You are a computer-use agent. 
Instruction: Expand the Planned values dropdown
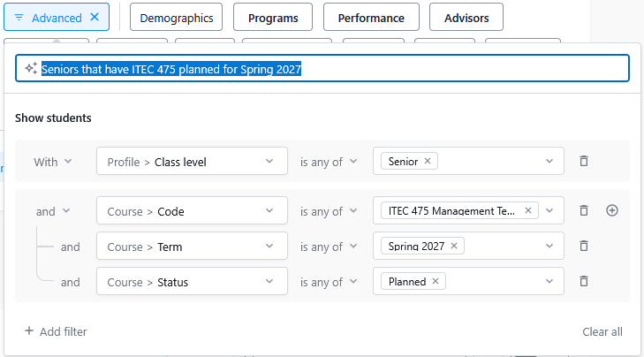[x=549, y=281]
